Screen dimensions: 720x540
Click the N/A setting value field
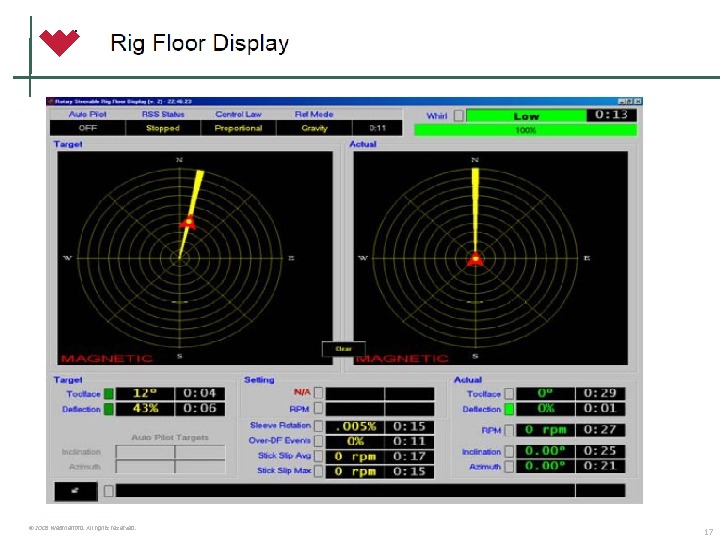pos(355,393)
